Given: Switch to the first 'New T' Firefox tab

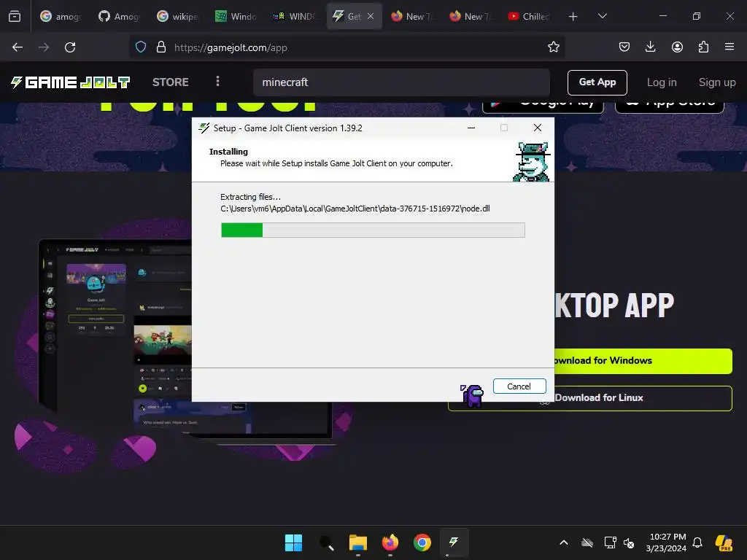Looking at the screenshot, I should click(412, 16).
